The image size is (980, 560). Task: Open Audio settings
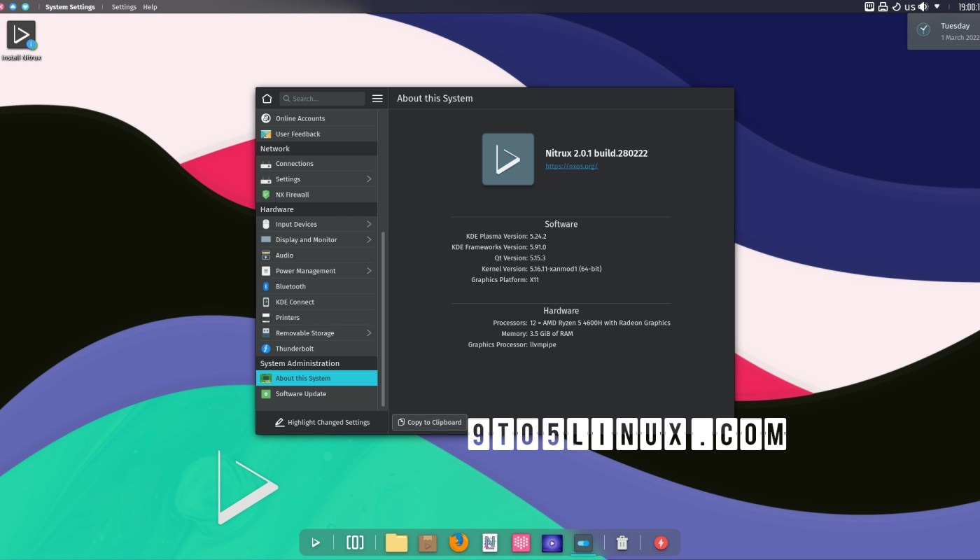tap(317, 255)
